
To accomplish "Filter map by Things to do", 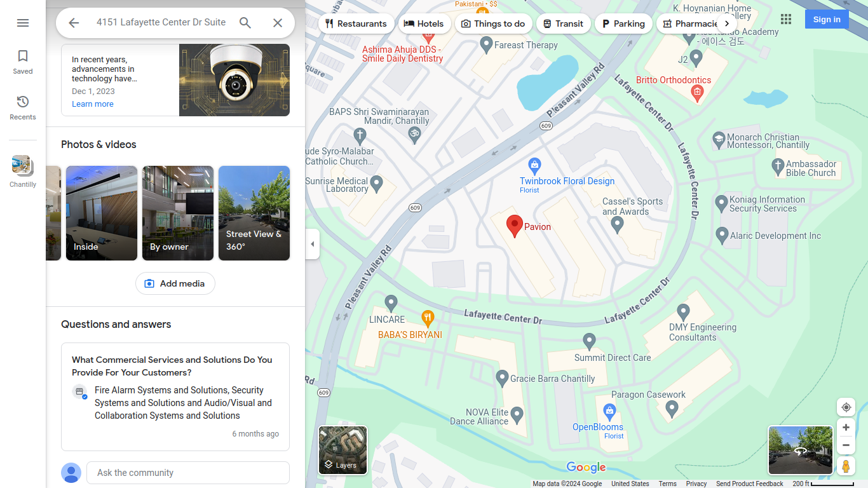I will pos(493,24).
